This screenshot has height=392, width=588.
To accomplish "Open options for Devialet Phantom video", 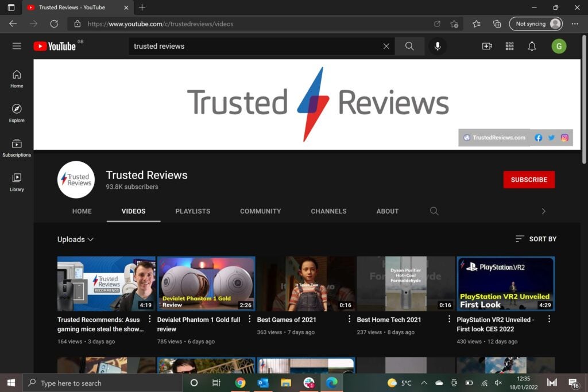I will (x=249, y=319).
